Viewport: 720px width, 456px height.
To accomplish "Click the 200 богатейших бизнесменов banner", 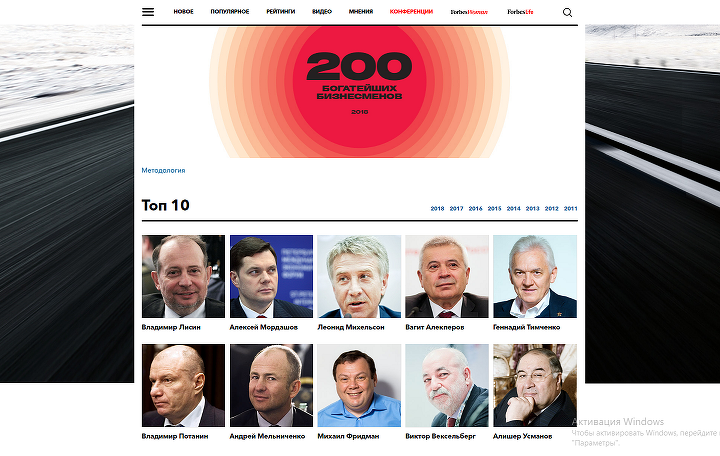I will click(x=360, y=92).
